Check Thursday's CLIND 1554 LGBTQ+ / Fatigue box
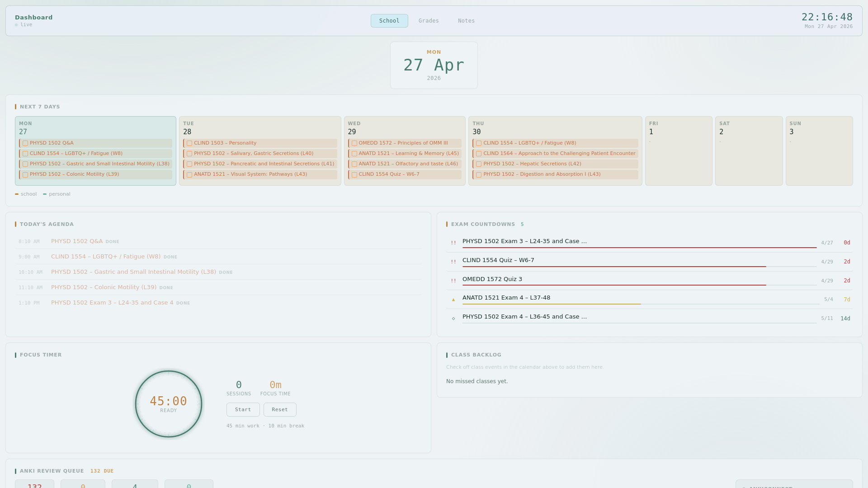The width and height of the screenshot is (868, 488). click(x=479, y=143)
